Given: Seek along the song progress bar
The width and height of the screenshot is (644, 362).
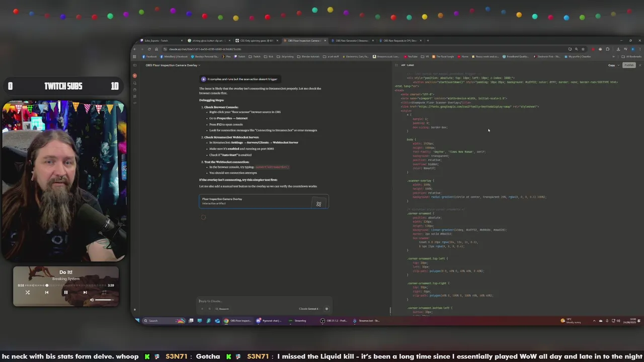Looking at the screenshot, I should coord(65,285).
